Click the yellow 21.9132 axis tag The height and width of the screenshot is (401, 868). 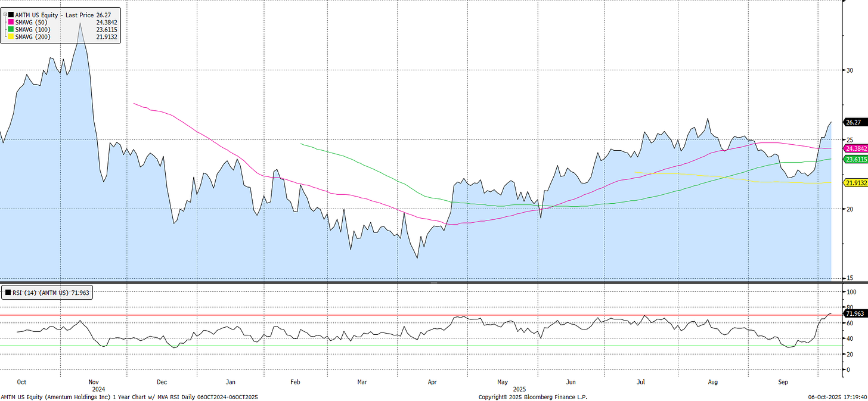click(855, 183)
